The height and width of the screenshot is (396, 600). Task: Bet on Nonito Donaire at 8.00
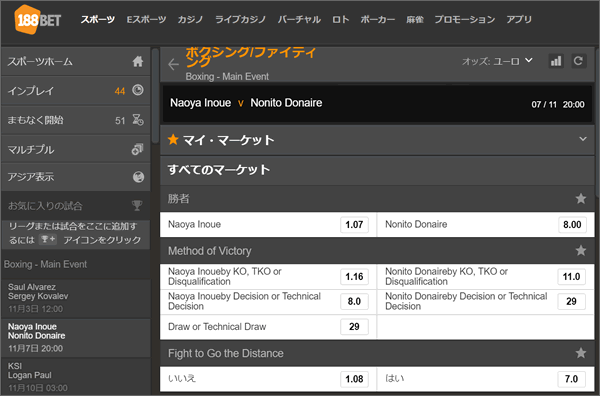[x=572, y=225]
